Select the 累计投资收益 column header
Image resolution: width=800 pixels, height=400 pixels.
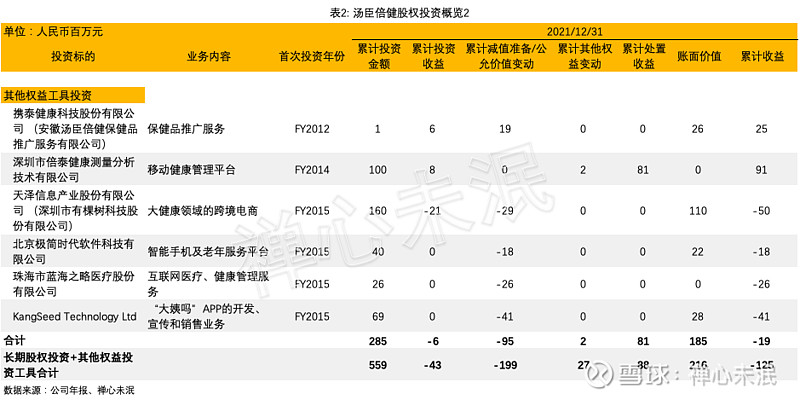pos(433,56)
